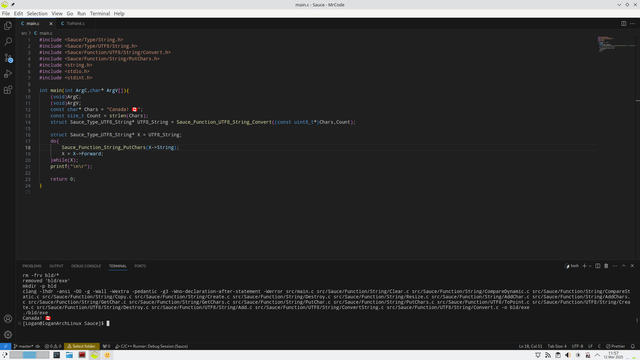Click errors and warnings count in status bar

(53, 346)
